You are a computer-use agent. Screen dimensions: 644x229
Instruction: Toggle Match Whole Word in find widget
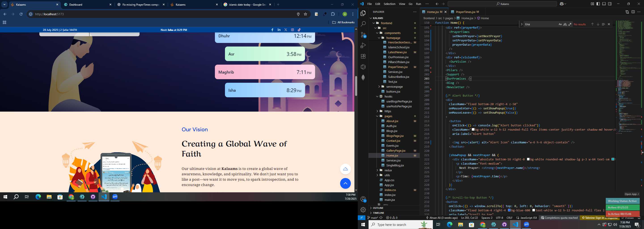click(x=565, y=24)
